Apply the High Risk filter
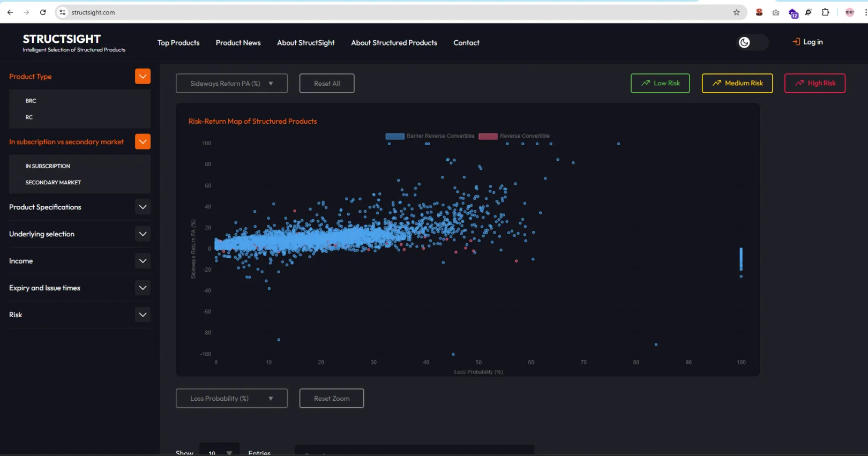The height and width of the screenshot is (456, 868). tap(814, 84)
